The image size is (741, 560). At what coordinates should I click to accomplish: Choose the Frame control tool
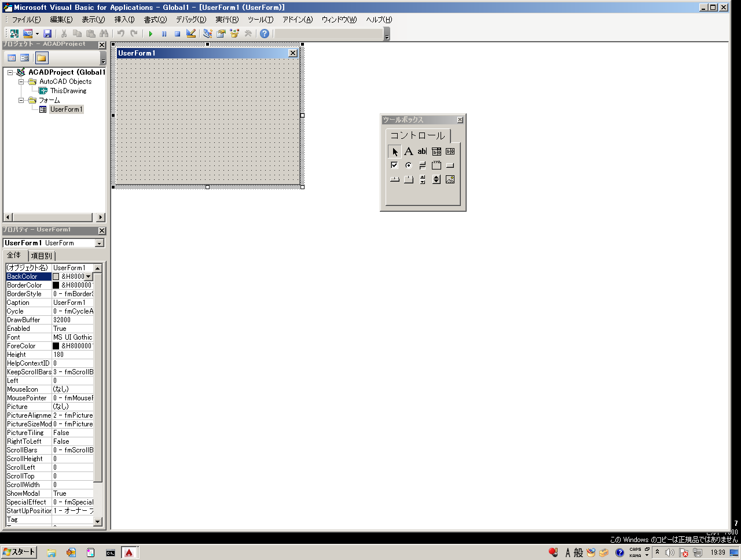436,165
